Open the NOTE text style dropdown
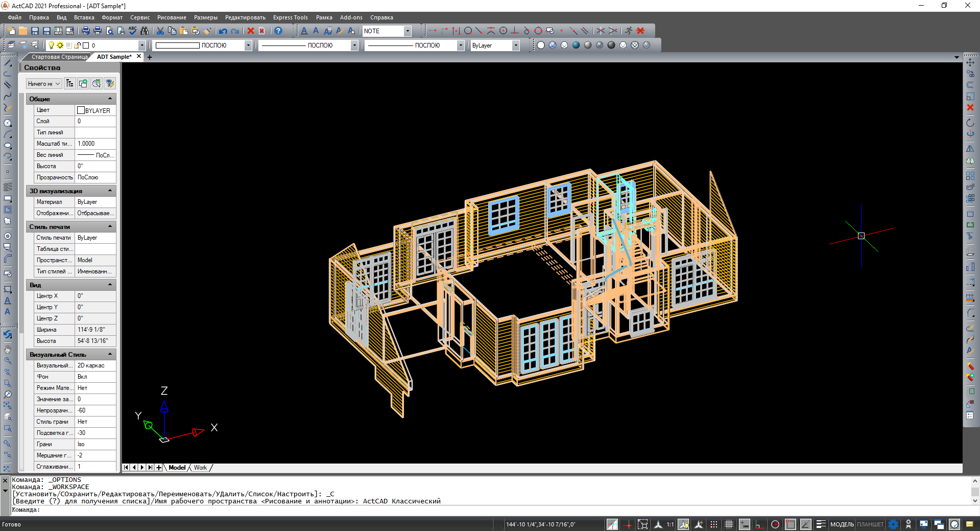Image resolution: width=980 pixels, height=531 pixels. (x=407, y=31)
